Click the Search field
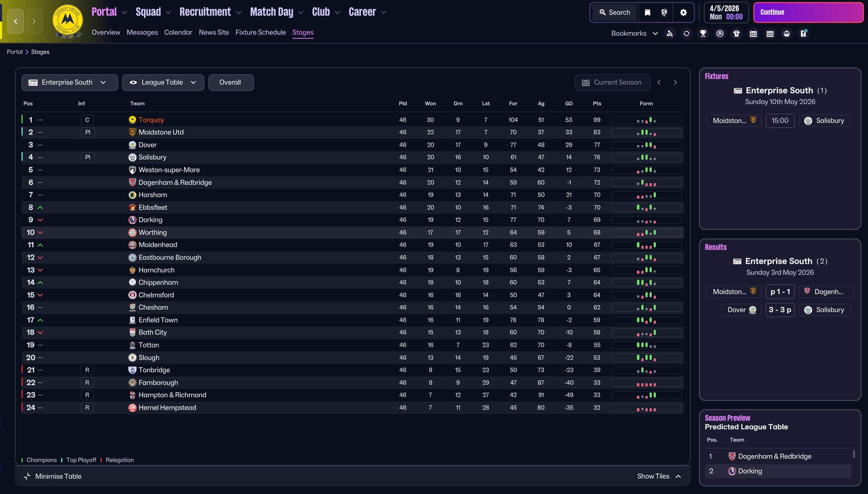Screen dimensions: 868x494 [615, 13]
